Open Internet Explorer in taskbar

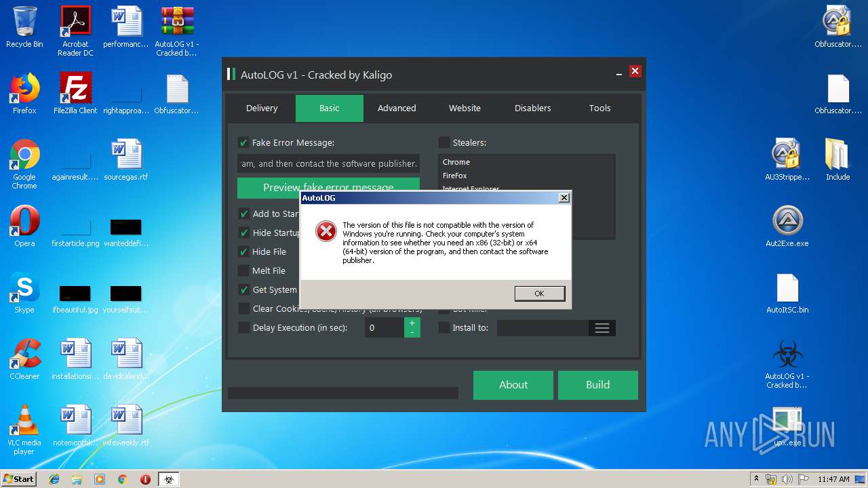click(54, 479)
